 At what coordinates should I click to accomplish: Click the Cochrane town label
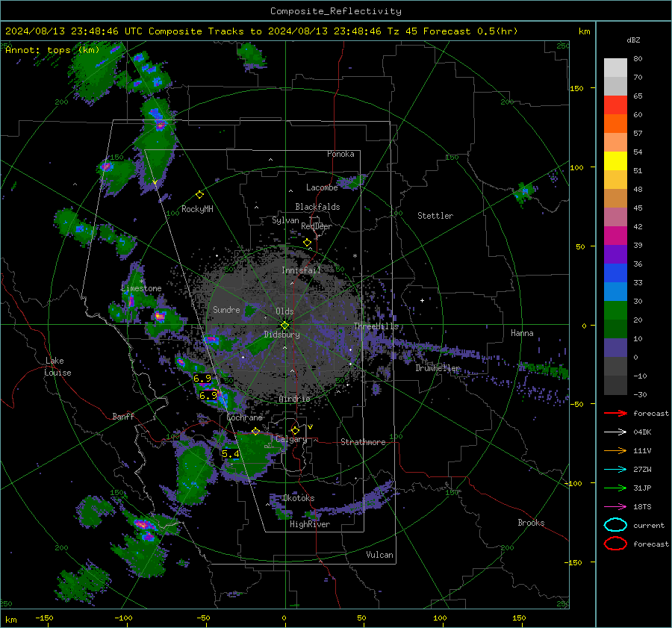[x=244, y=417]
